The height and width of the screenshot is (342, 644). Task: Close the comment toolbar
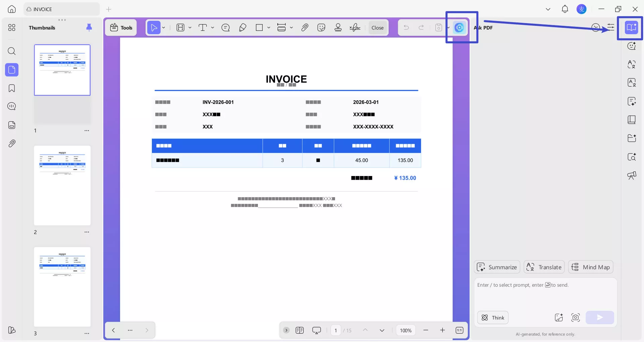(x=377, y=27)
